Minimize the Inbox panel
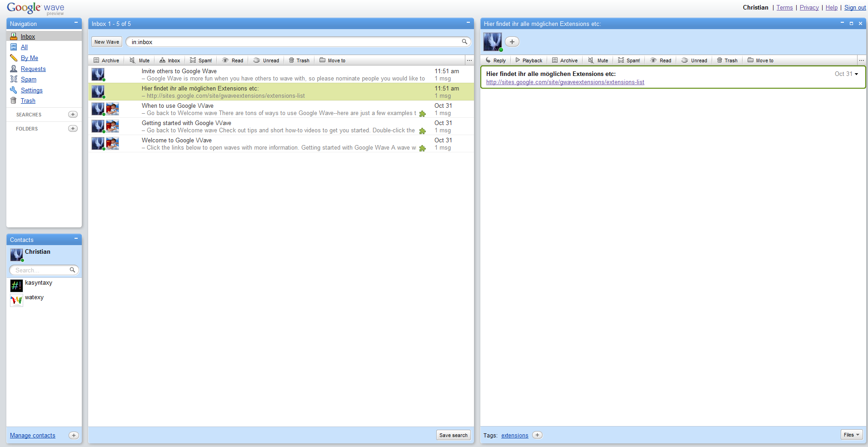This screenshot has width=868, height=447. [468, 23]
